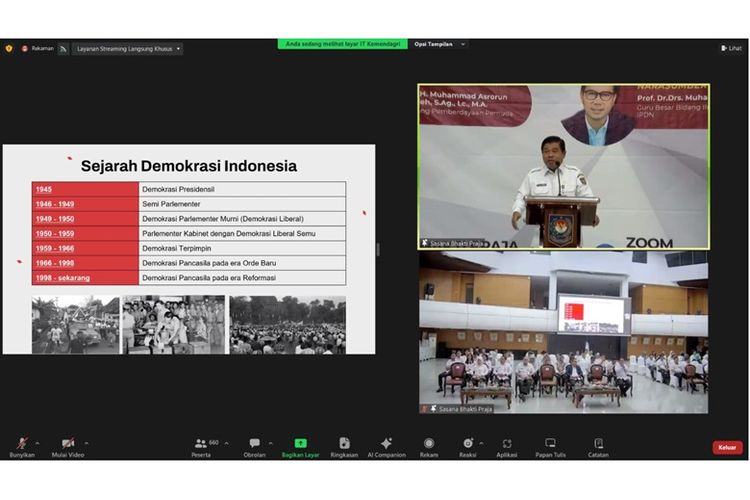Open Ringkasan meeting summary

(344, 444)
